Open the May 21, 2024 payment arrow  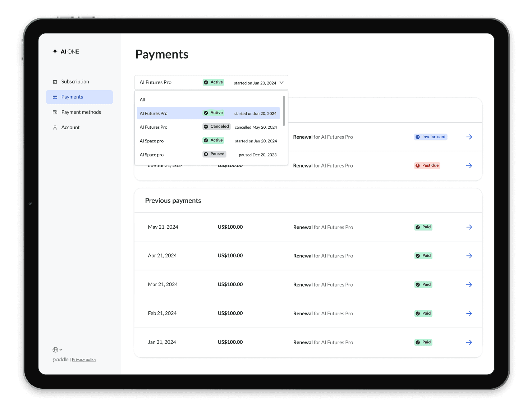point(469,227)
